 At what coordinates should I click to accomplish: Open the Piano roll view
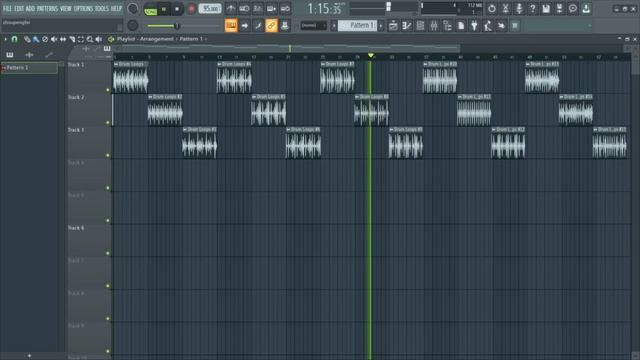[x=407, y=26]
